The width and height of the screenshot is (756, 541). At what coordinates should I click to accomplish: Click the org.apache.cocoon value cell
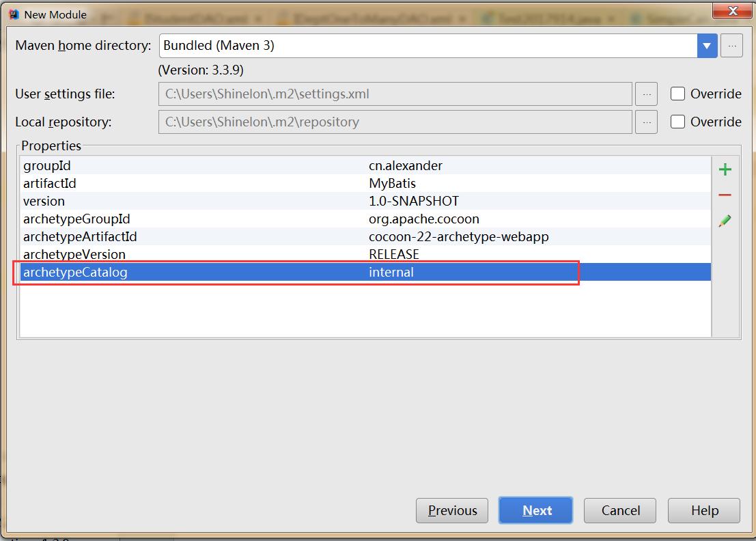click(x=424, y=219)
